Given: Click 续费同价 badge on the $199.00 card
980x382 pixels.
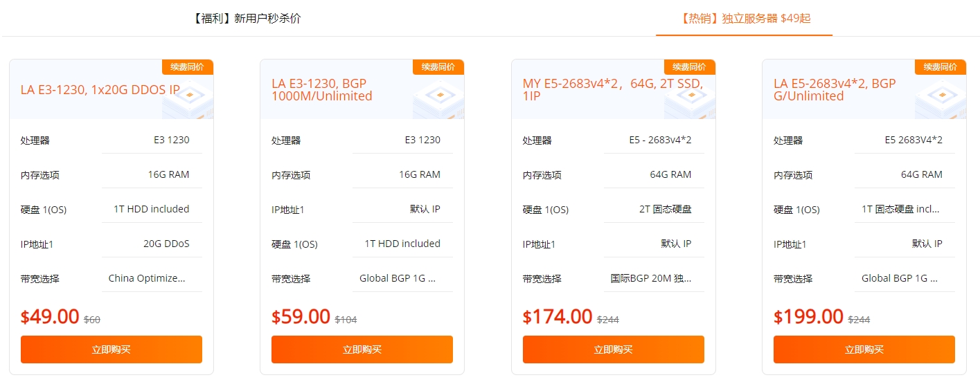Looking at the screenshot, I should point(941,67).
